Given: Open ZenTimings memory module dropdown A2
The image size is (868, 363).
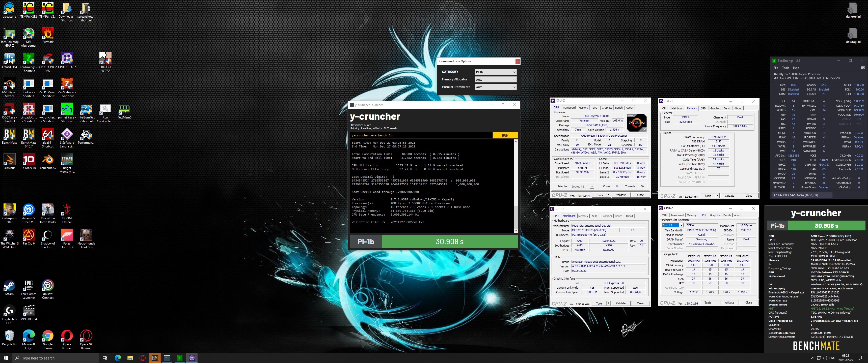Looking at the screenshot, I should [x=802, y=195].
